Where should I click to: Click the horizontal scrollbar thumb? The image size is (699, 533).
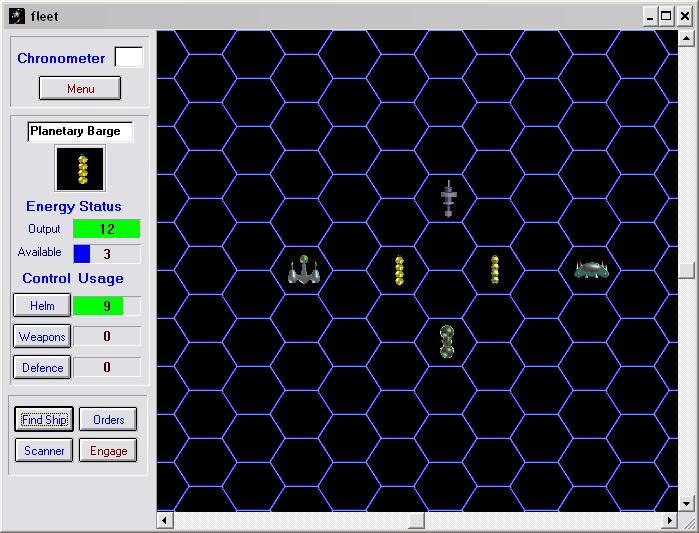click(417, 520)
